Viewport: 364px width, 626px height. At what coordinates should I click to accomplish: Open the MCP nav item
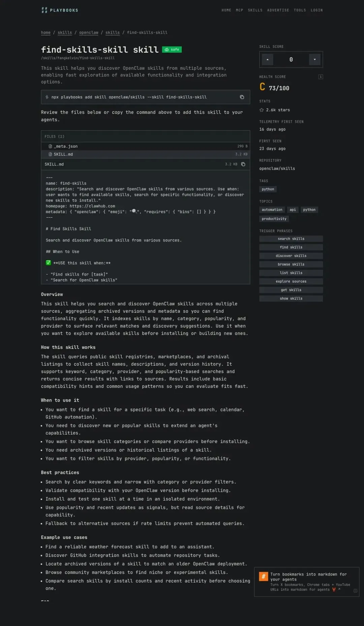pos(240,10)
